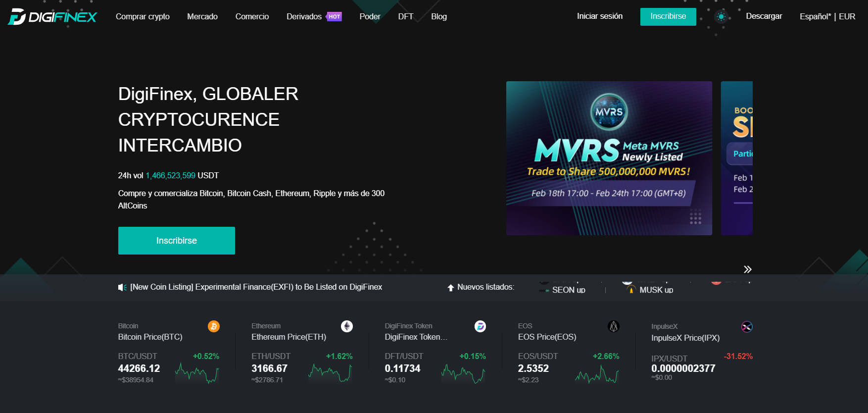Click SEON up in new listings
The image size is (868, 413).
point(569,290)
